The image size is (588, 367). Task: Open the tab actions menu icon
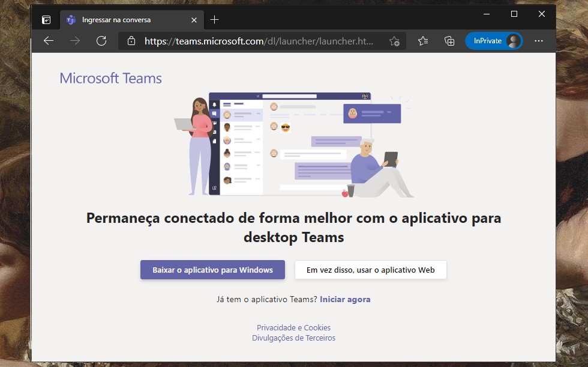pyautogui.click(x=46, y=20)
